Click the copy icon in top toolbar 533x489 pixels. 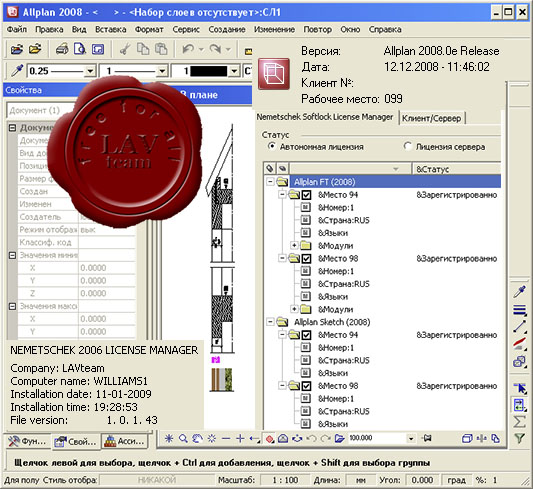[143, 50]
